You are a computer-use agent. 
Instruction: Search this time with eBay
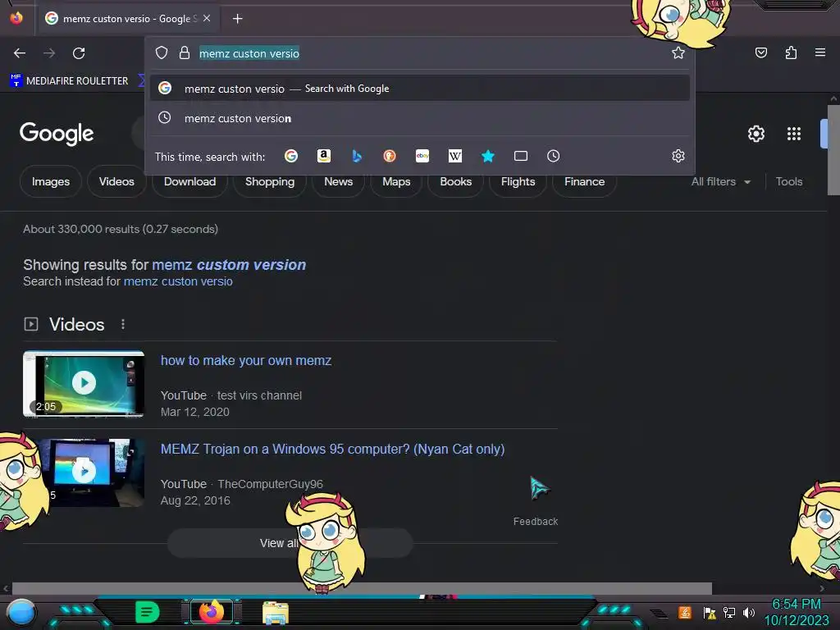tap(422, 156)
